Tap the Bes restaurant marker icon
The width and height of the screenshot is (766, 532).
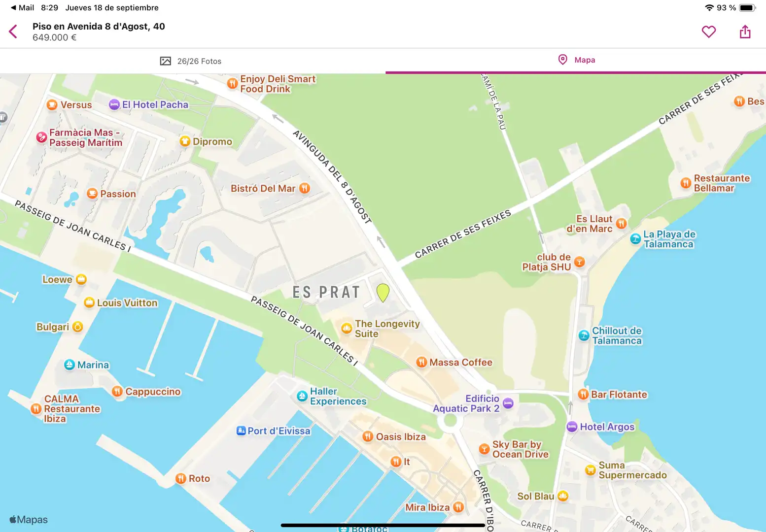point(739,101)
